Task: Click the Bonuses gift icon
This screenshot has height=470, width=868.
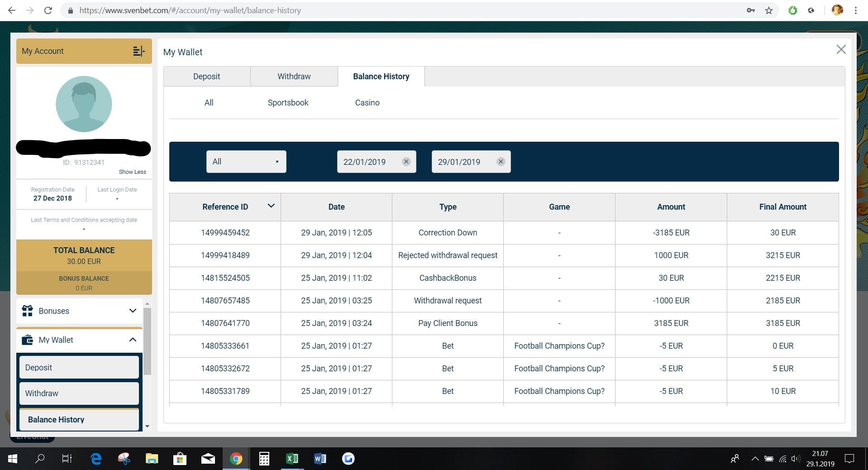Action: tap(27, 311)
